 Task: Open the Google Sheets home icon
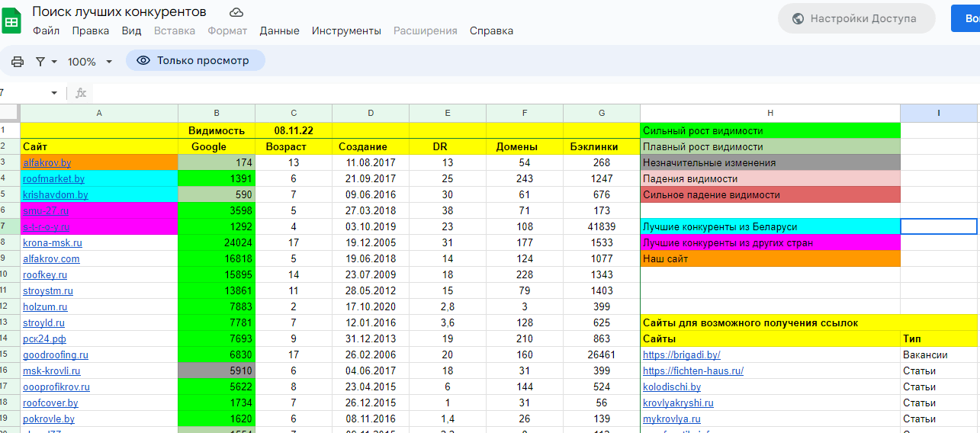(11, 21)
